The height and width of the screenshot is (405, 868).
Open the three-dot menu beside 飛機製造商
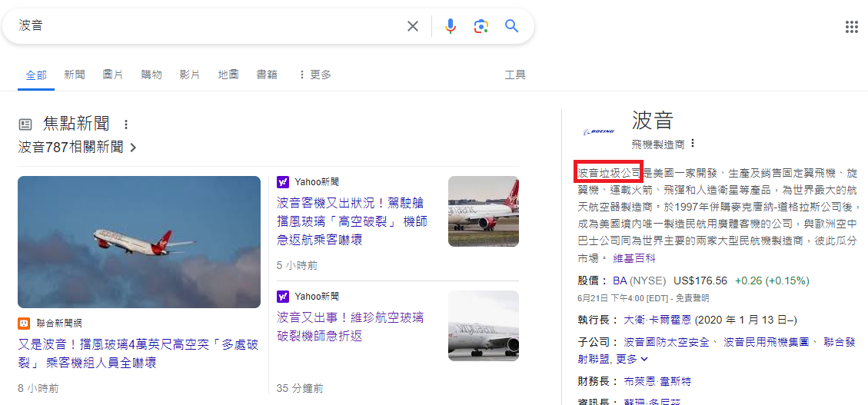pyautogui.click(x=692, y=144)
